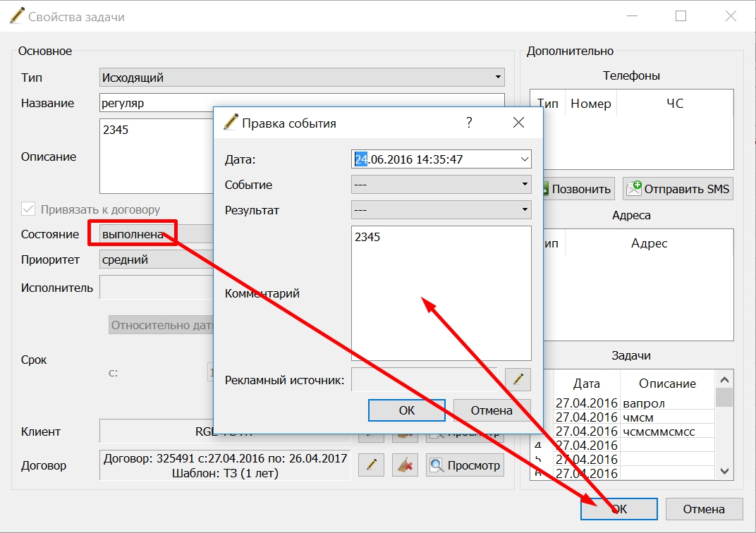The height and width of the screenshot is (533, 756).
Task: Maximize the Свойства задачи window
Action: (681, 16)
